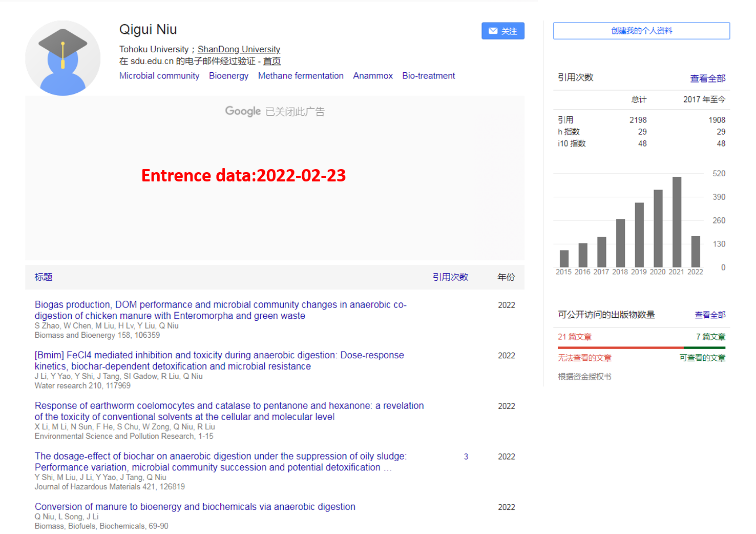Click the 21 unavailable articles link
The width and height of the screenshot is (756, 534).
574,337
